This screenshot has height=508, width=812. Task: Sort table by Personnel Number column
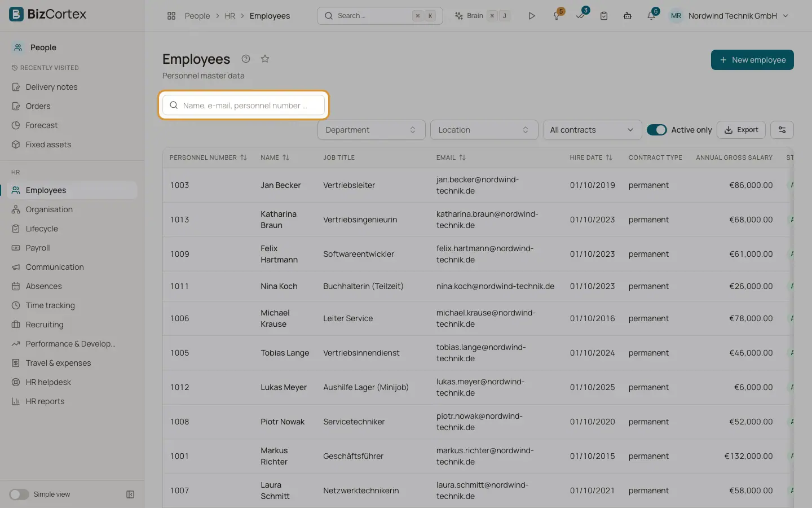(244, 157)
